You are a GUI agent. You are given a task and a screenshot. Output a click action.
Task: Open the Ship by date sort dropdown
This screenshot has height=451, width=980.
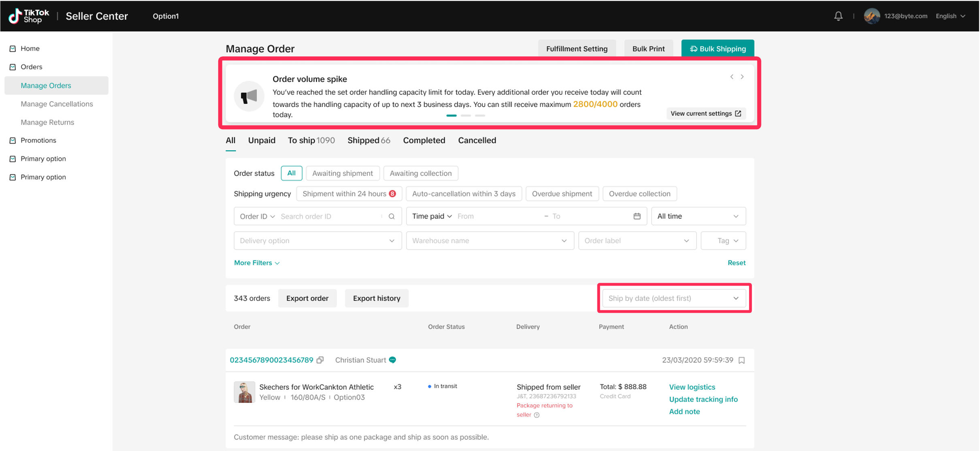(x=673, y=298)
